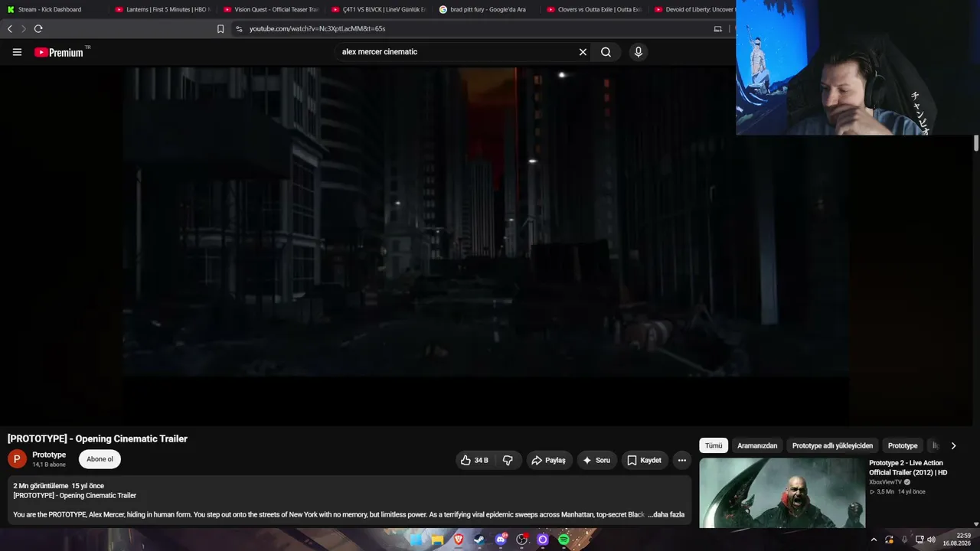Switch to Devoid of Liberty tab

click(x=694, y=9)
